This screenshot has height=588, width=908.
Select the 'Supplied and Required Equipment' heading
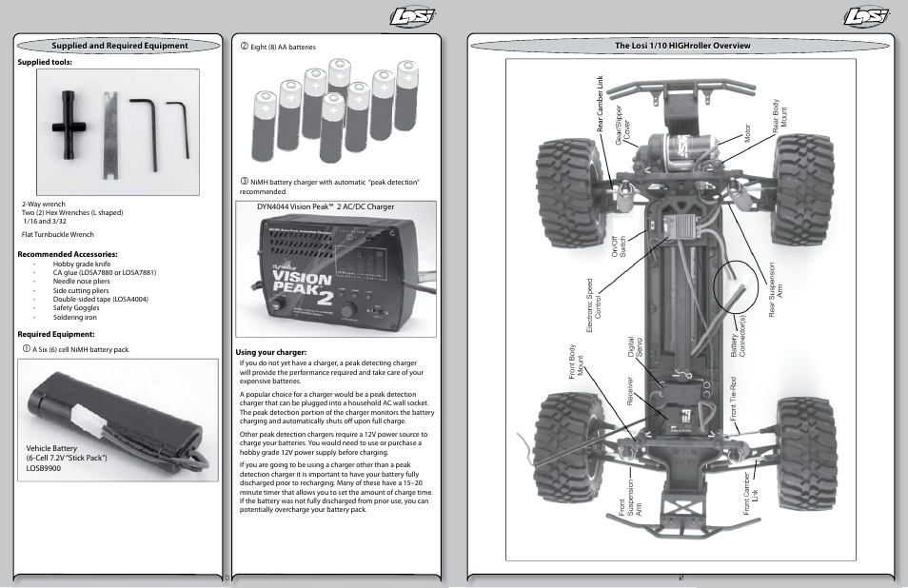120,45
